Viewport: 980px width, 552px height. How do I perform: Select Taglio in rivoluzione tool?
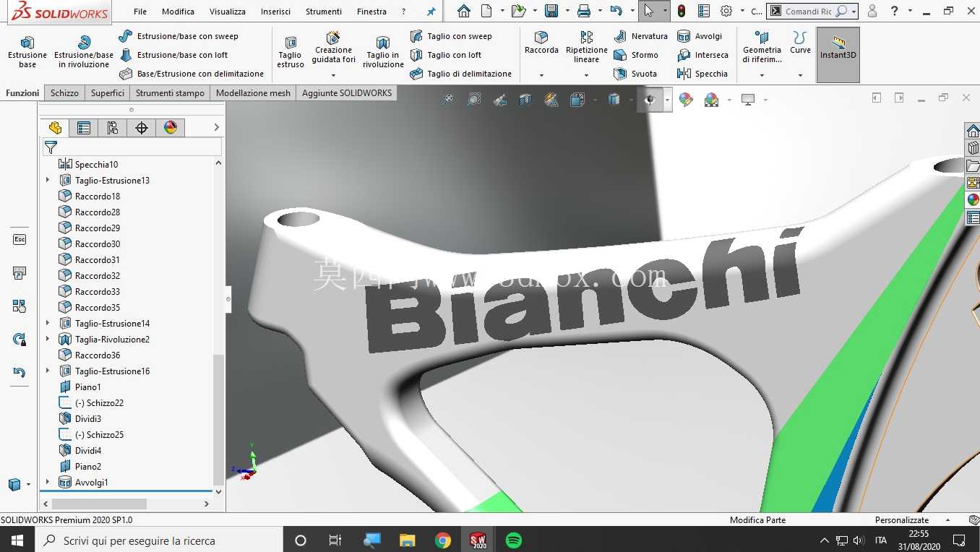tap(383, 52)
